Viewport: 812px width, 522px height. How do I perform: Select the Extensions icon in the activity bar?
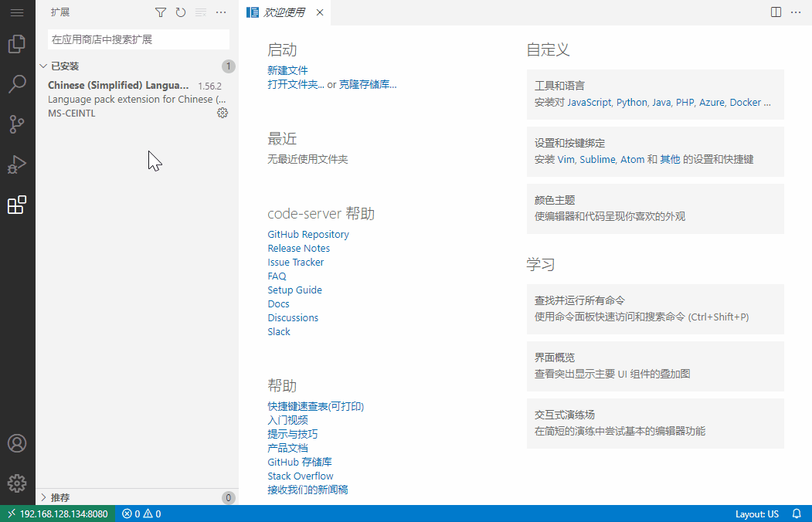16,205
